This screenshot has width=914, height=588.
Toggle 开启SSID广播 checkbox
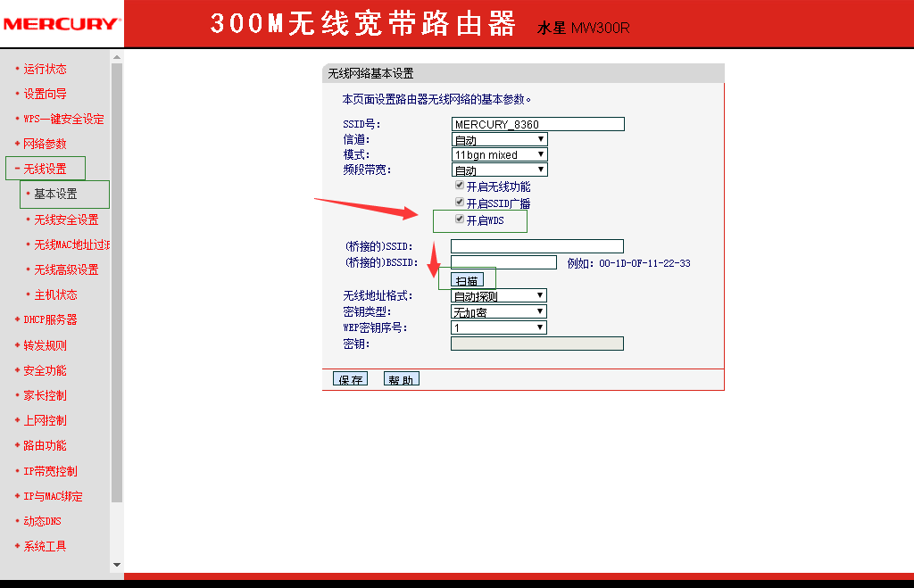pos(460,203)
